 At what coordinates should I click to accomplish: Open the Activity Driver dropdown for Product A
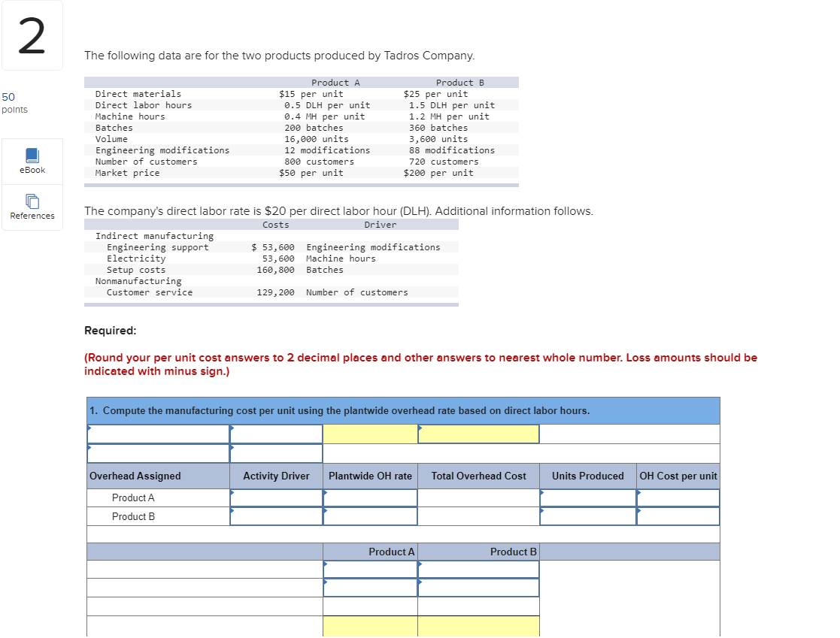276,497
